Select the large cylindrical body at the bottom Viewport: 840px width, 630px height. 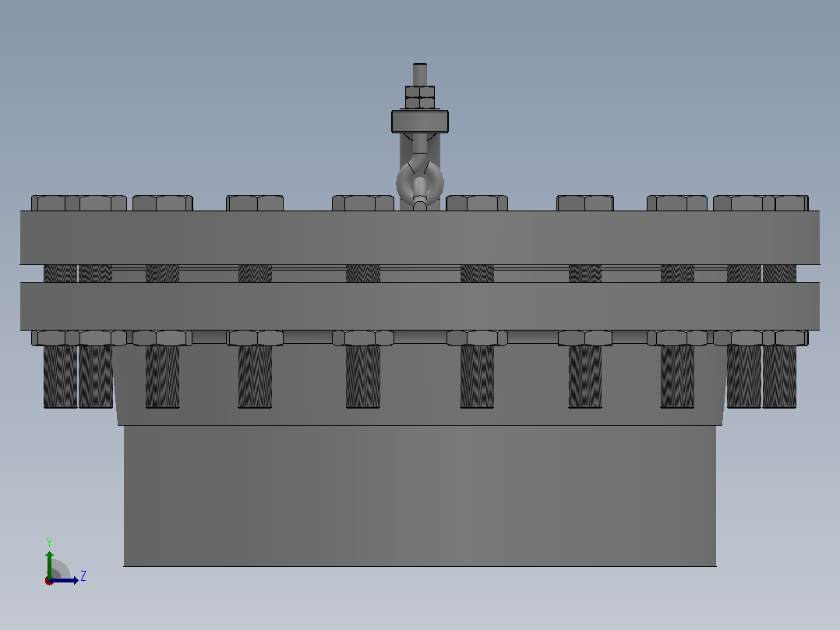pos(420,495)
